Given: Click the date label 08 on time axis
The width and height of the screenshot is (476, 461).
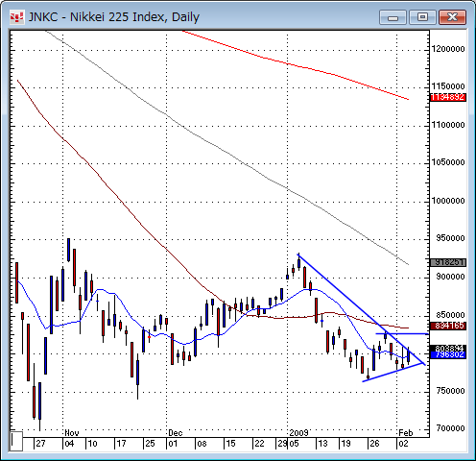Looking at the screenshot, I should [202, 444].
